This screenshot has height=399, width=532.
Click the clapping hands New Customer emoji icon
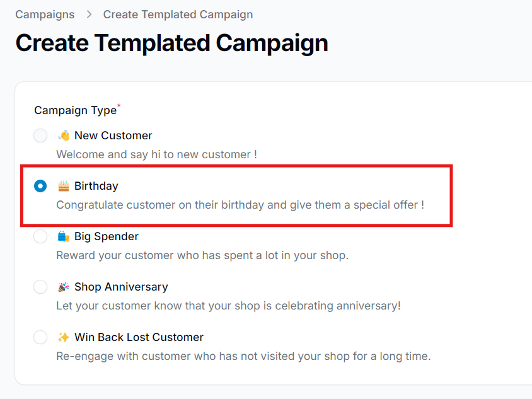pyautogui.click(x=63, y=135)
